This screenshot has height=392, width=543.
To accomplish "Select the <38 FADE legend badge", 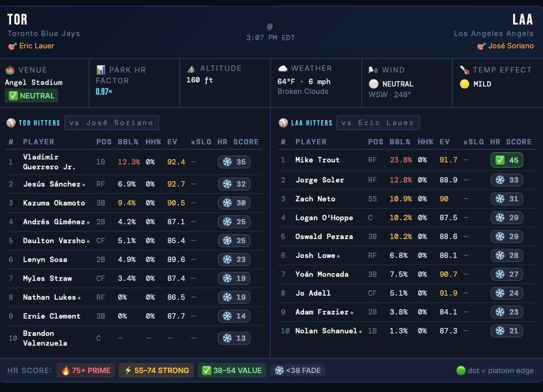I will click(298, 371).
